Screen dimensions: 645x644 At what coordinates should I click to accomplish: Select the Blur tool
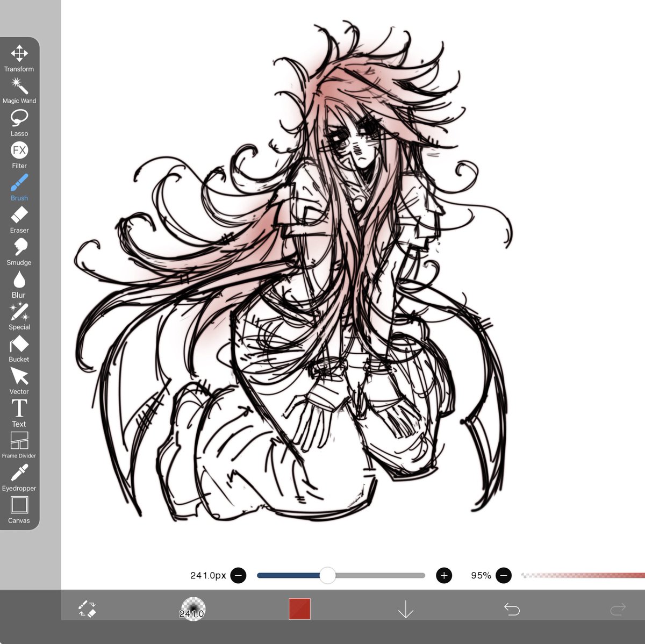tap(19, 284)
